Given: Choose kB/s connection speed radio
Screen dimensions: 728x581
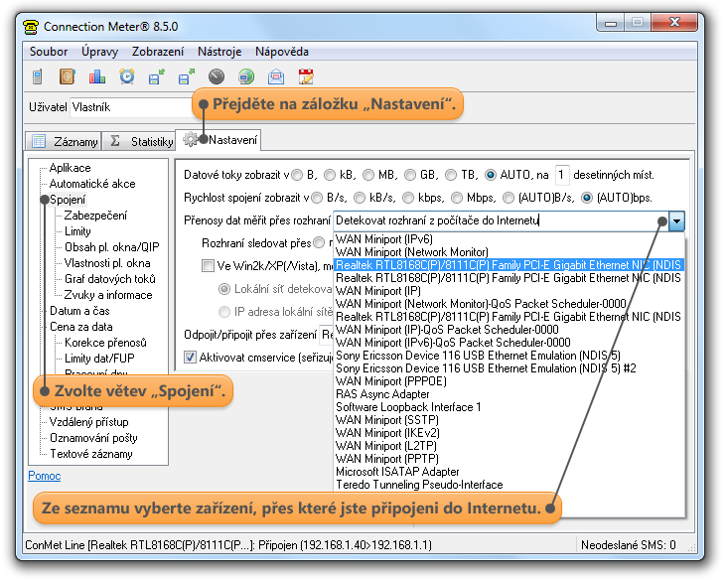Looking at the screenshot, I should (x=360, y=199).
